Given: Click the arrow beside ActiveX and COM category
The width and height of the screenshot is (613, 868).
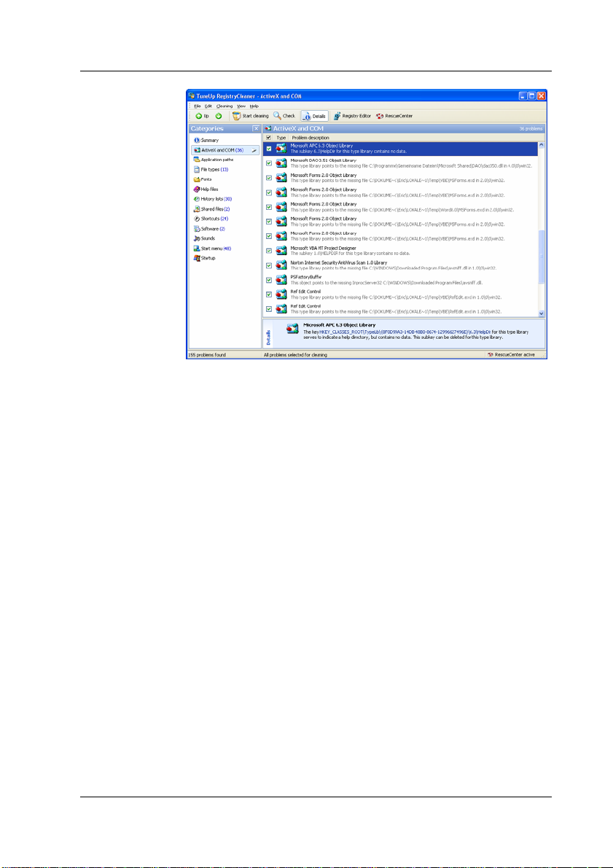Looking at the screenshot, I should coord(254,150).
